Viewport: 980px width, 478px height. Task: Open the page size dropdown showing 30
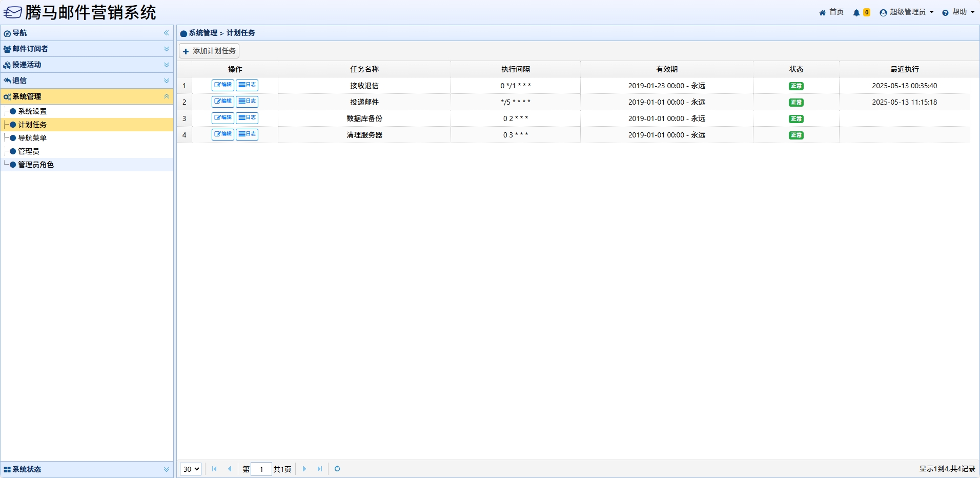(191, 469)
